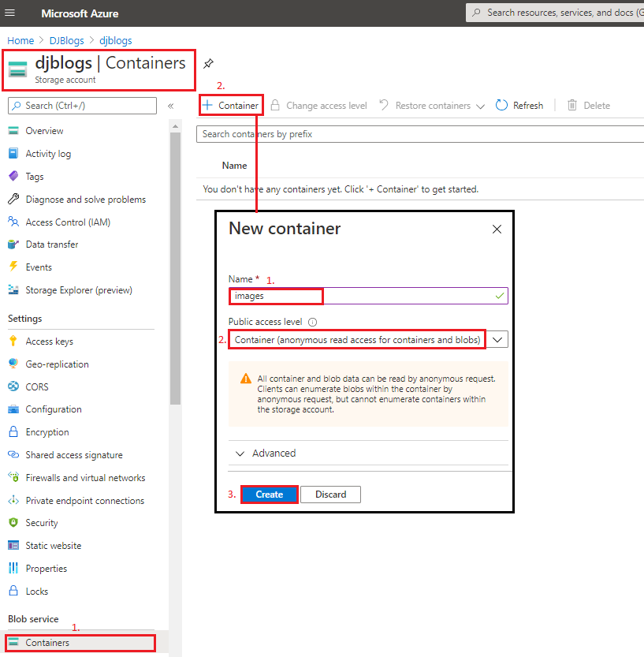Click the Search containers by prefix field
Image resolution: width=644 pixels, height=657 pixels.
[x=420, y=134]
